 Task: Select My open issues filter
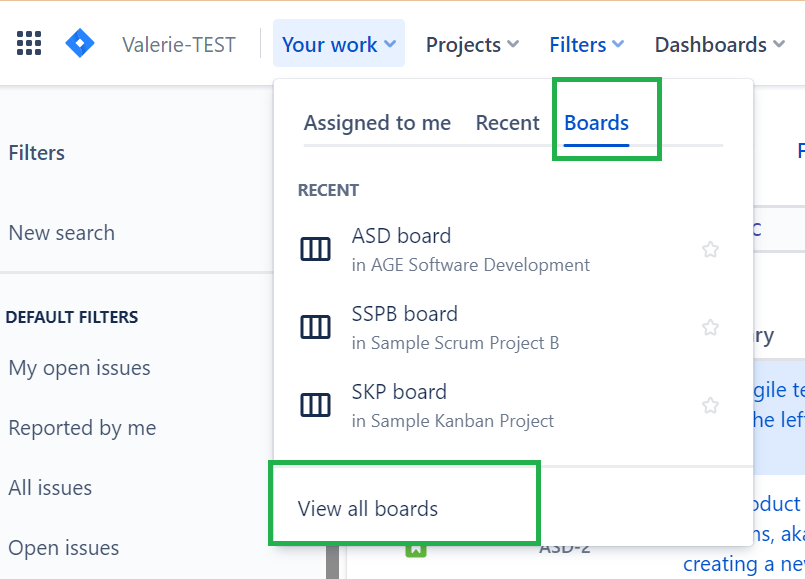pos(80,368)
